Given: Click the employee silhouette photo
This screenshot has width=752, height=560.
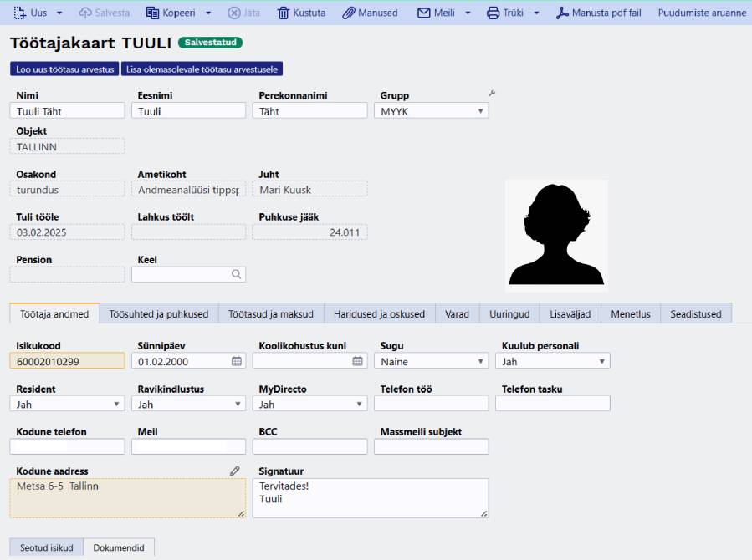Looking at the screenshot, I should (556, 233).
